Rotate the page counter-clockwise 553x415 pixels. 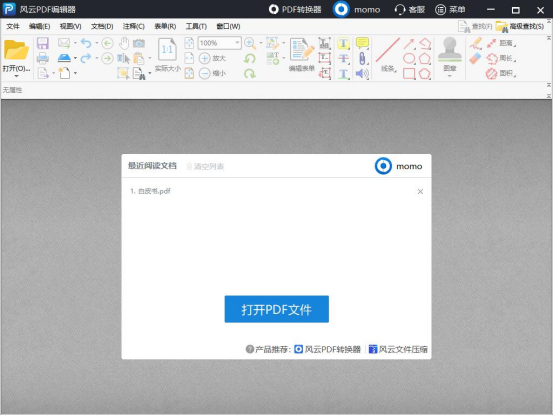point(250,58)
